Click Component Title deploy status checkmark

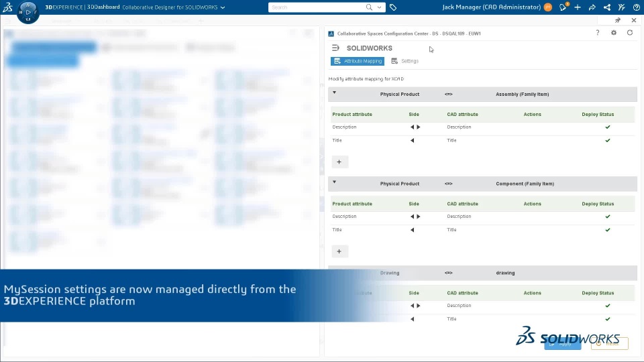[x=608, y=230]
